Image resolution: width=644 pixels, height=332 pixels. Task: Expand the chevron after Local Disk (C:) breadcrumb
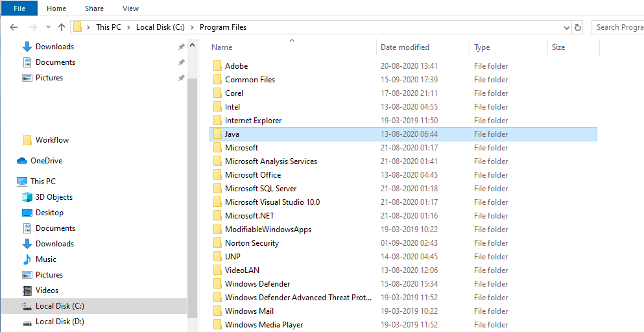(192, 27)
